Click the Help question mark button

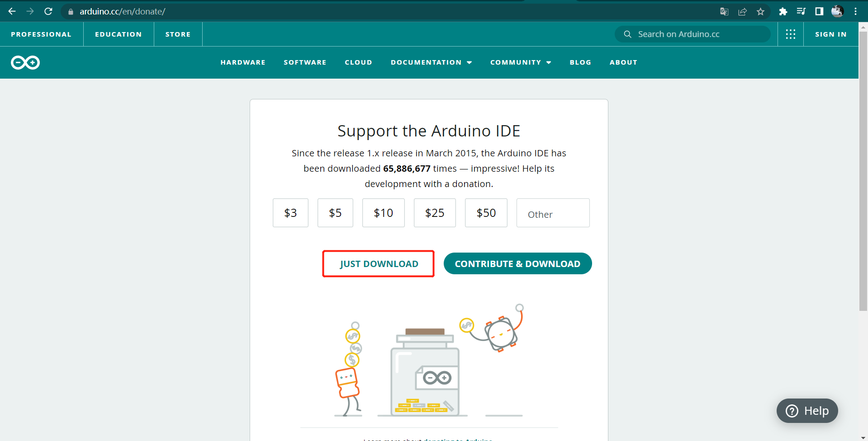807,411
